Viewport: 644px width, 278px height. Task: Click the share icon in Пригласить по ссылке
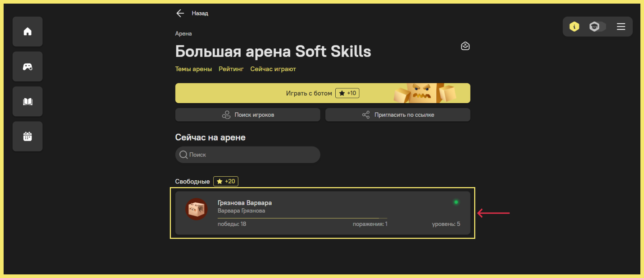pos(366,115)
